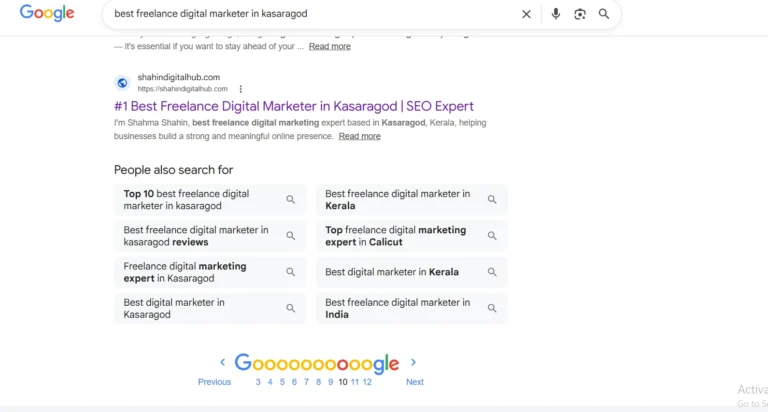Click Read more after 'stay ahead of your'

pos(330,47)
